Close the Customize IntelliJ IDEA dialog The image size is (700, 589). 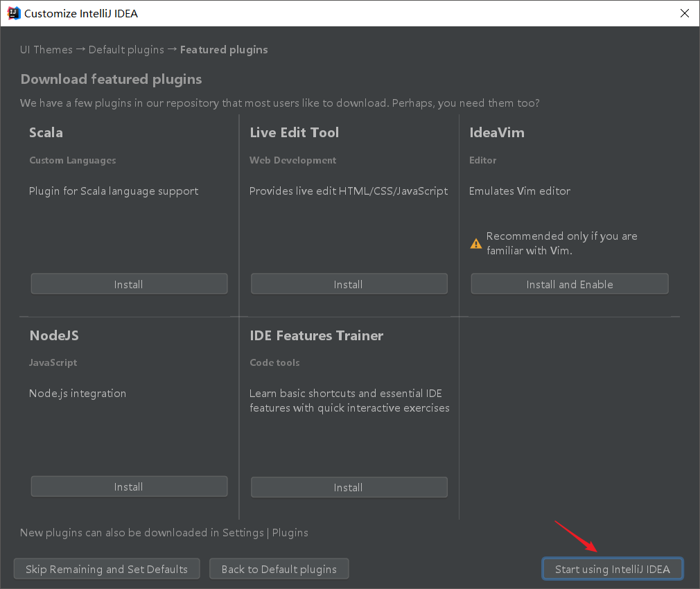tap(684, 13)
